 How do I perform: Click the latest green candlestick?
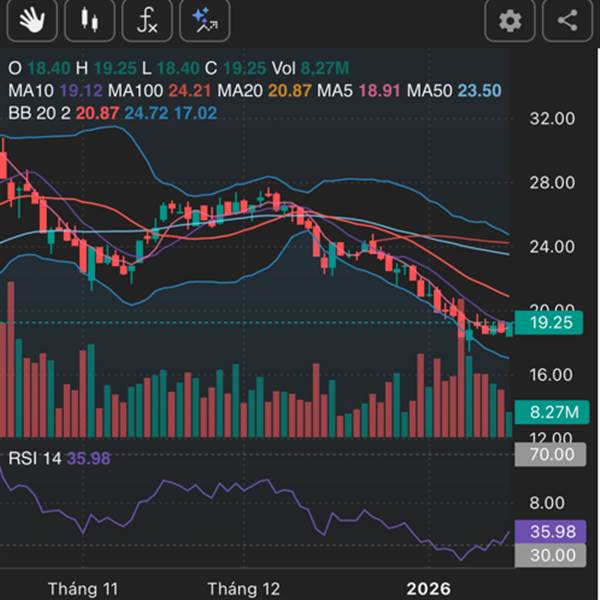tap(509, 329)
